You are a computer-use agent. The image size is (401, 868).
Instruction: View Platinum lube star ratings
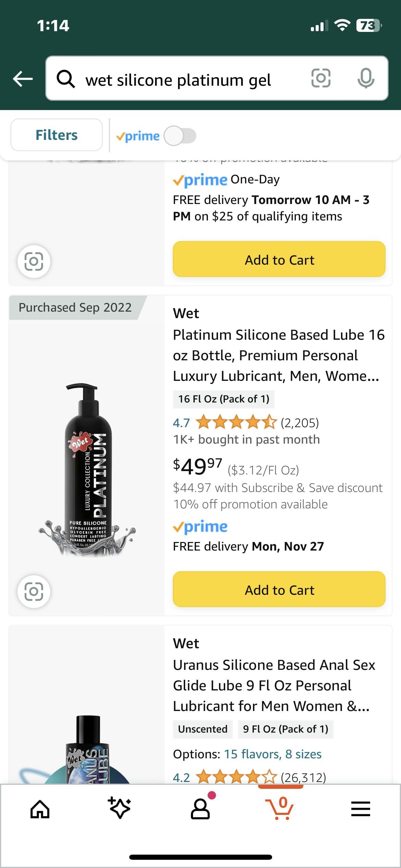pos(236,423)
